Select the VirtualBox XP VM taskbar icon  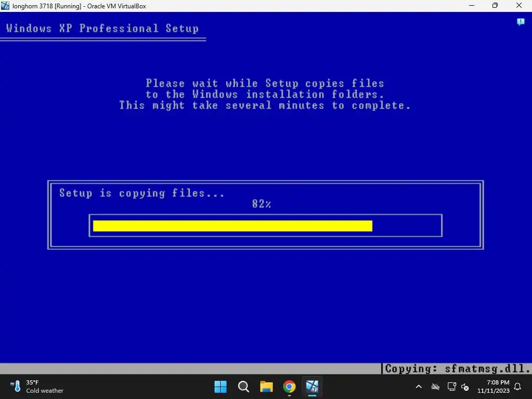pyautogui.click(x=312, y=387)
